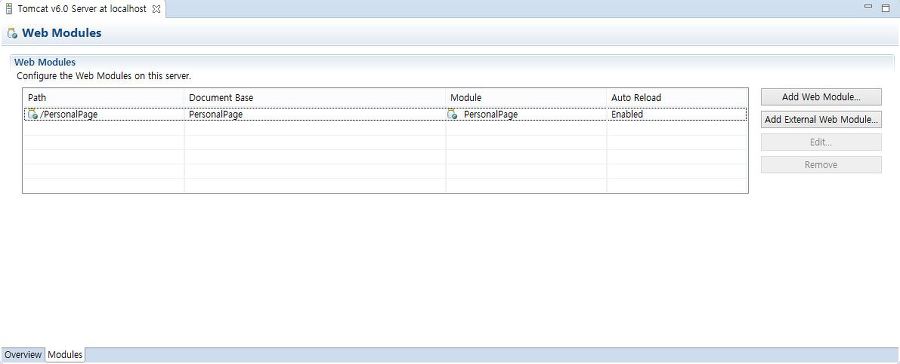Click the PersonalPage Document Base cell
The width and height of the screenshot is (900, 364).
[315, 114]
